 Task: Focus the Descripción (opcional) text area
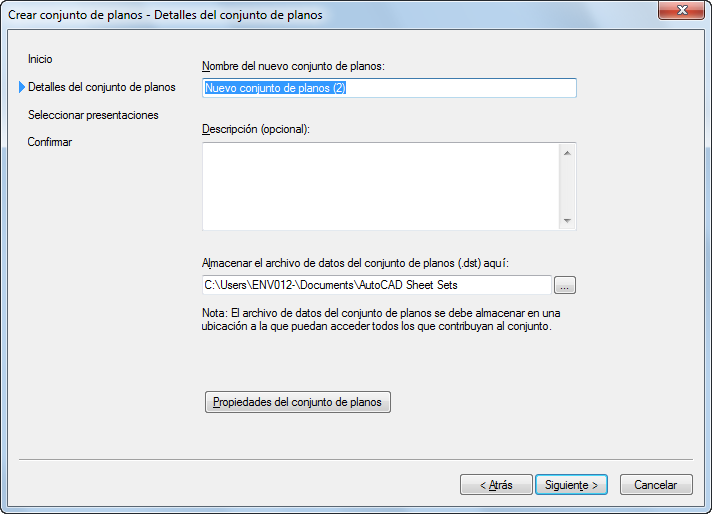coord(380,186)
